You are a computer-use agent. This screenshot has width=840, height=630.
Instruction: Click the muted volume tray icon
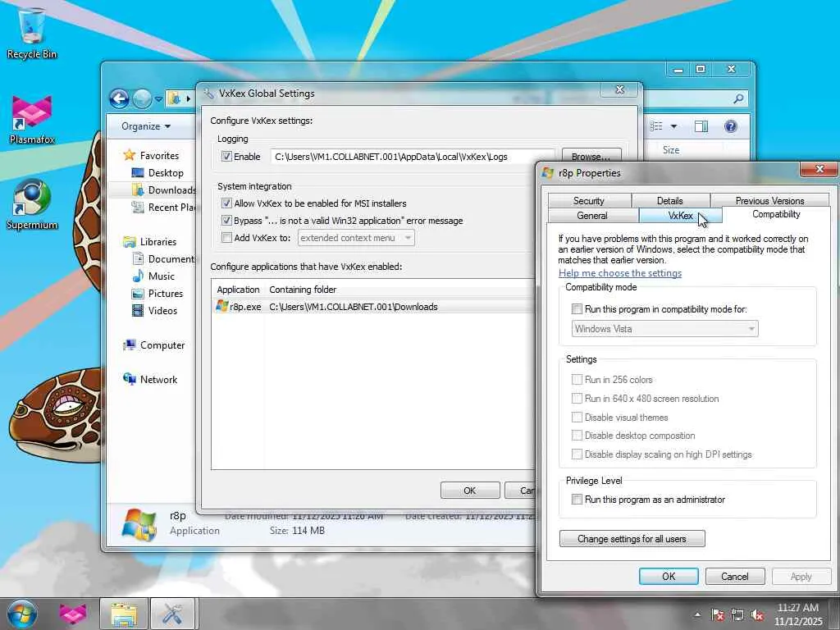(x=757, y=615)
